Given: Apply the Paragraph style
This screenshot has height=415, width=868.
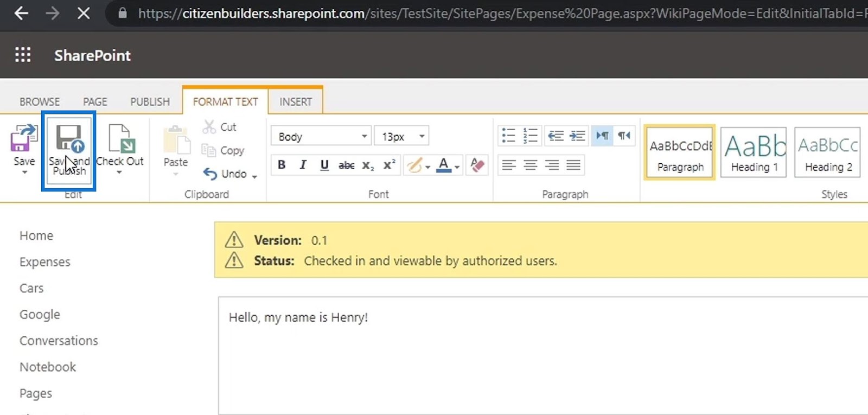Looking at the screenshot, I should click(680, 152).
